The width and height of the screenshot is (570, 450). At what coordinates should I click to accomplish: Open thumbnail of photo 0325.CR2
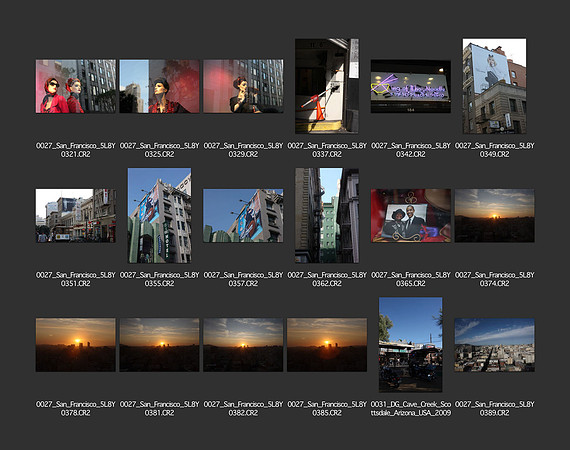pos(159,86)
